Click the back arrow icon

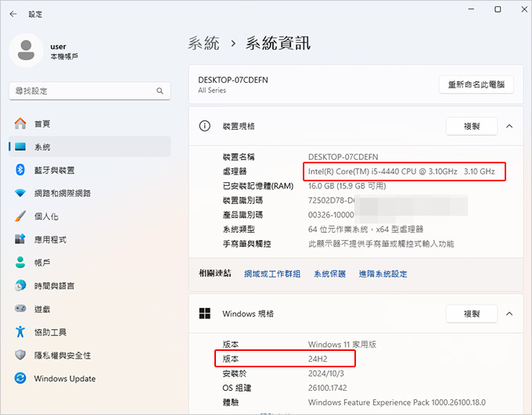point(13,14)
